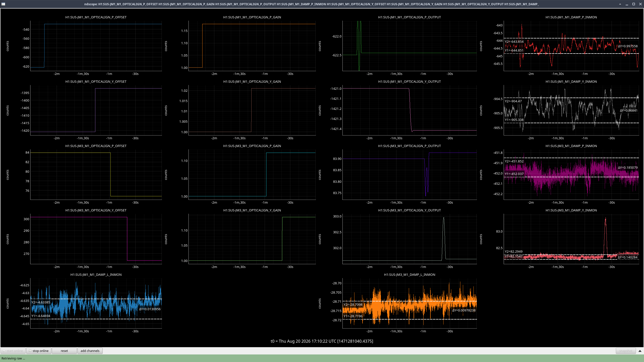Select the JM1 OPTICALIGN_P_OFFSET plot
The image size is (644, 362).
point(96,46)
